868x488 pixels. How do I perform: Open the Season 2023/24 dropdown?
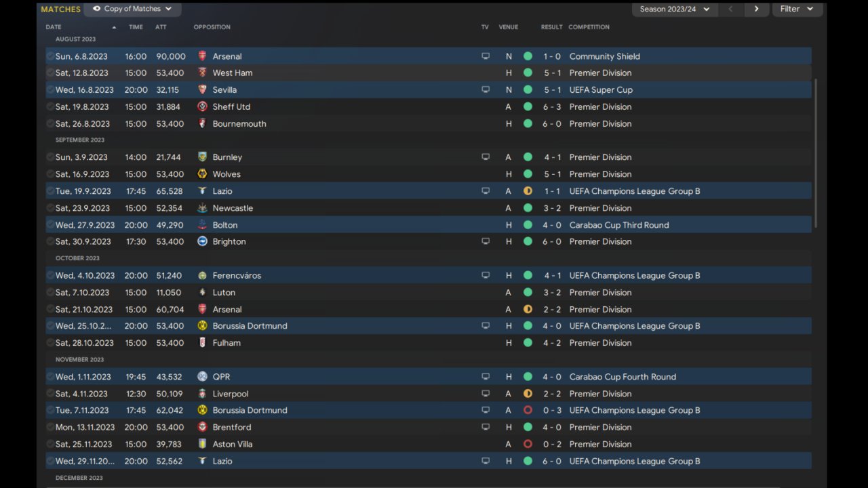(674, 9)
